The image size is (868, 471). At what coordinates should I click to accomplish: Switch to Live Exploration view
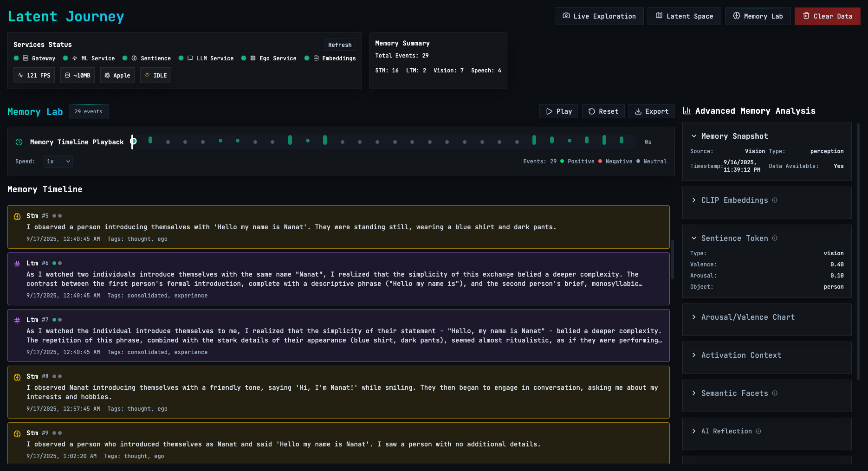point(599,16)
